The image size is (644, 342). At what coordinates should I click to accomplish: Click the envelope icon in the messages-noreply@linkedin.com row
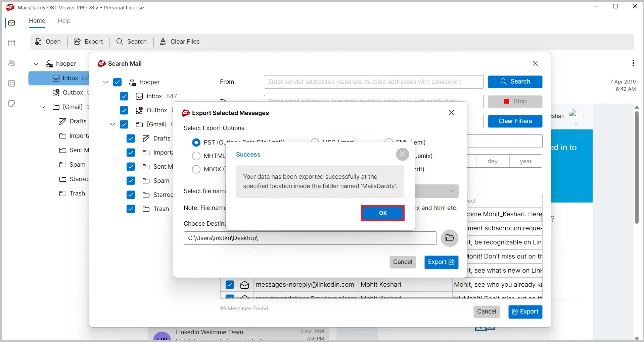pos(244,285)
